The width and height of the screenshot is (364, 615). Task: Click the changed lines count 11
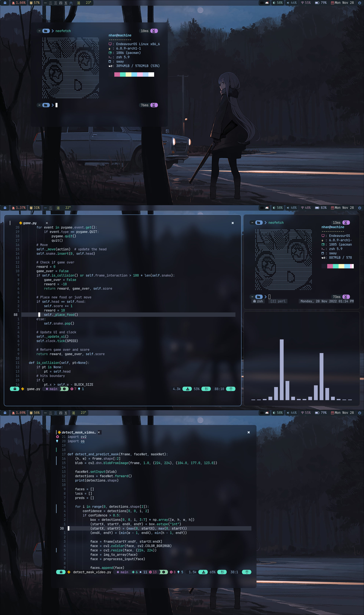coord(143,572)
